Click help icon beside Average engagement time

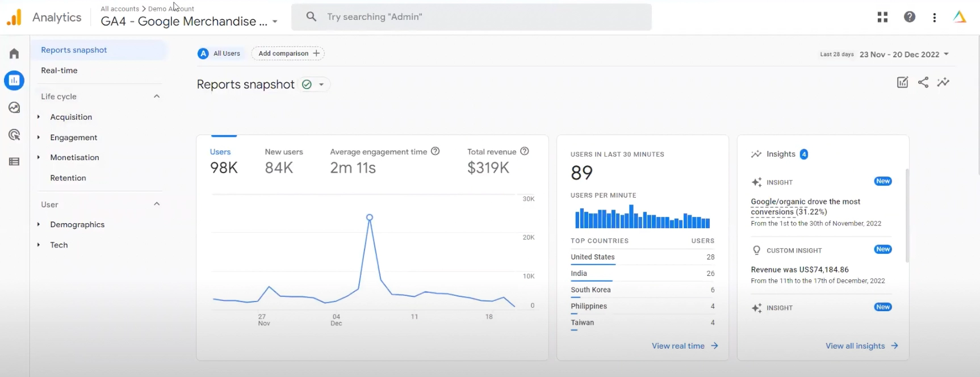[x=435, y=151]
